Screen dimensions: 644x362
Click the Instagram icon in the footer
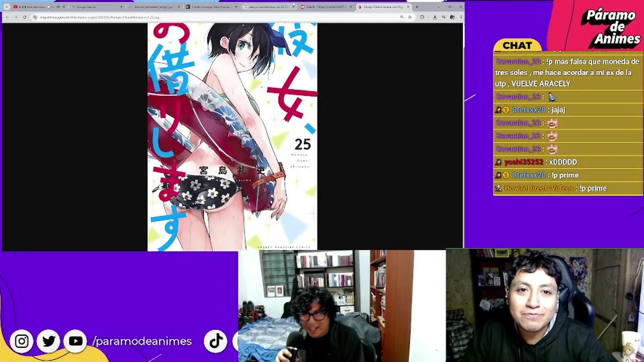(22, 341)
